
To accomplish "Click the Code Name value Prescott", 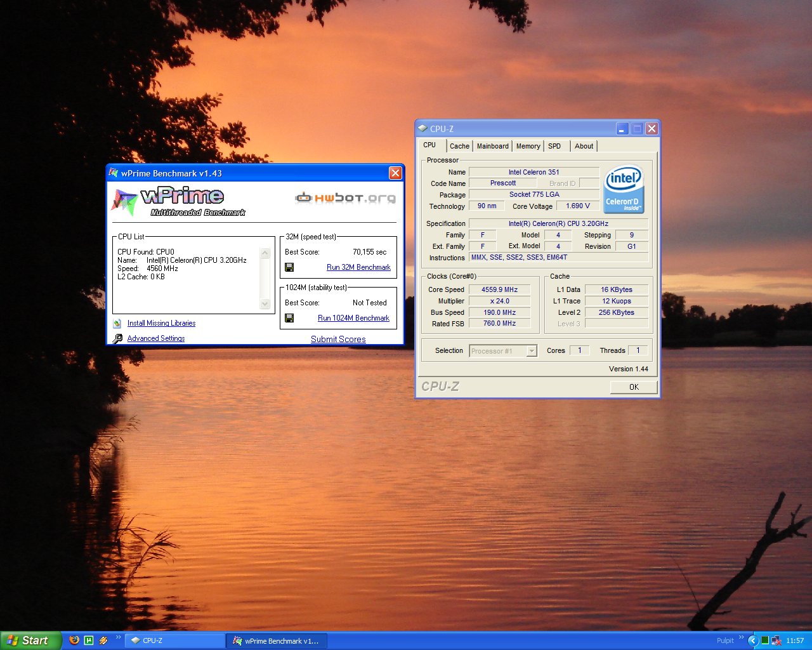I will [x=502, y=183].
